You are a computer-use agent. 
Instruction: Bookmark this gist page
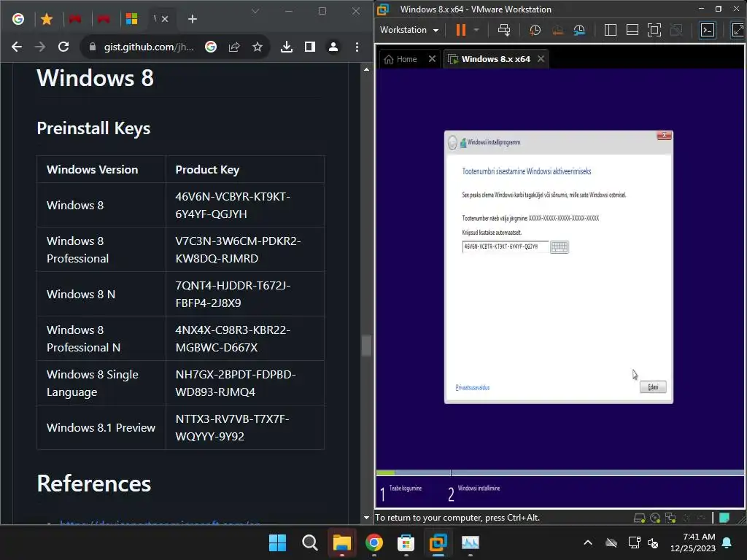tap(258, 47)
